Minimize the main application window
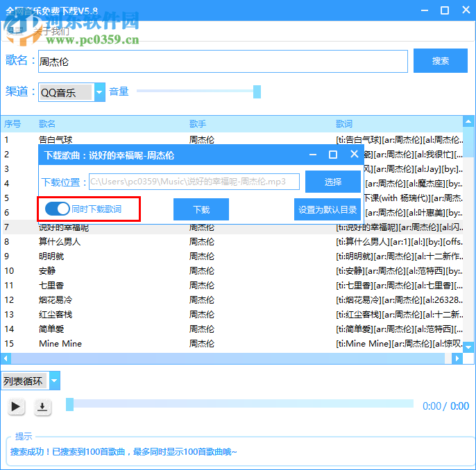Viewport: 476px width, 470px height. tap(425, 10)
